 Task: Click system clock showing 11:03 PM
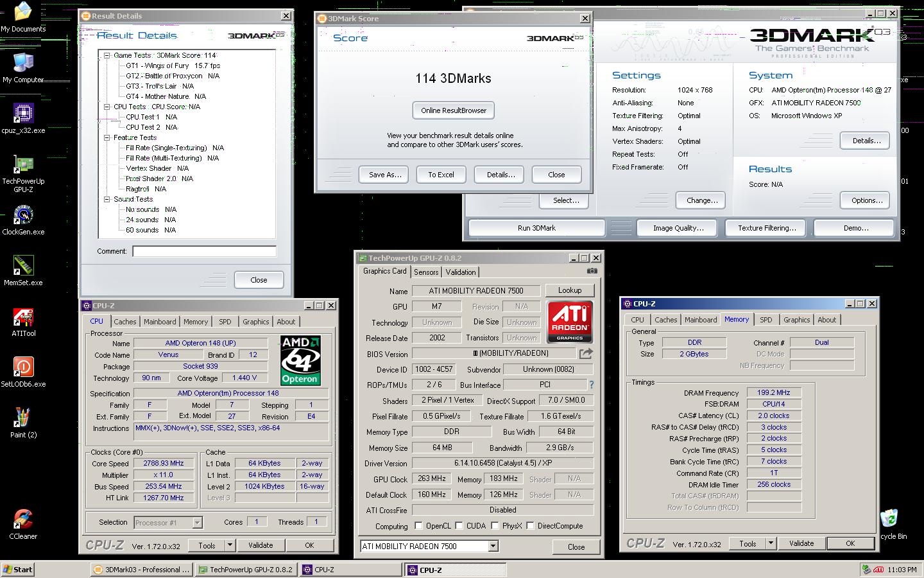tap(902, 570)
